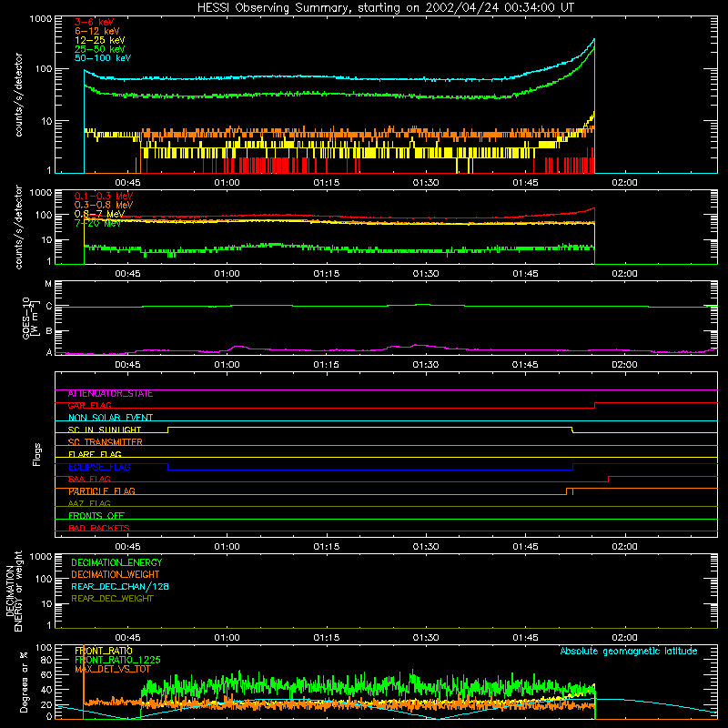
Task: Select the DECIMATION_WEIGHT legend label
Action: [116, 575]
